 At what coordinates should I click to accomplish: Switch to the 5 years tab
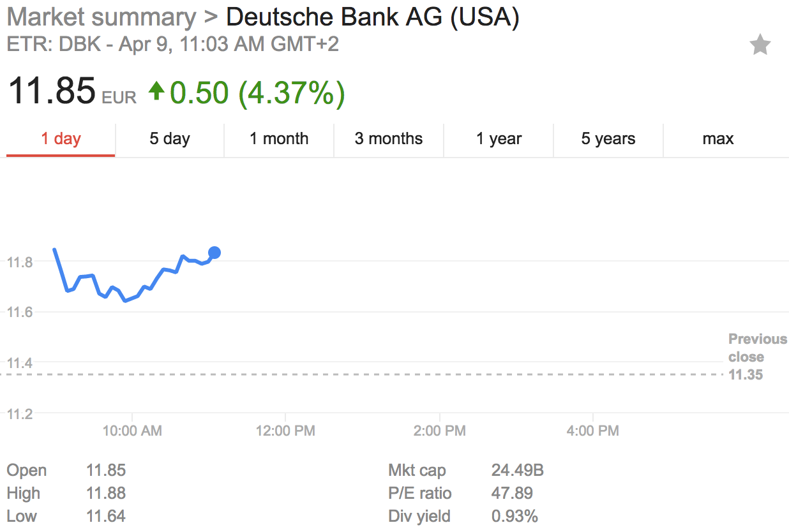point(608,139)
